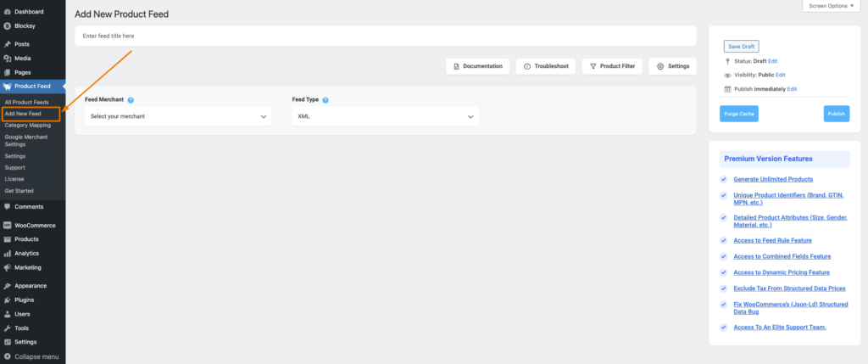The image size is (868, 364).
Task: Click the Feed Type help icon
Action: click(x=325, y=100)
